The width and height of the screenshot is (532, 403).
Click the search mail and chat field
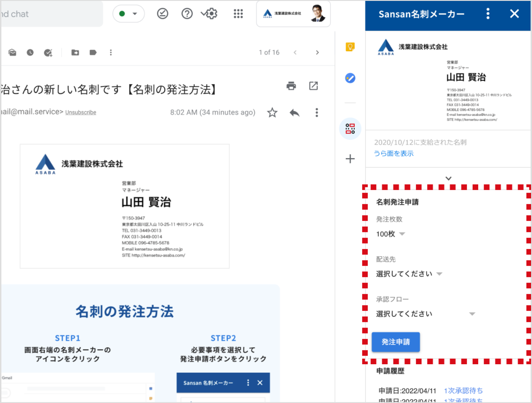point(51,14)
